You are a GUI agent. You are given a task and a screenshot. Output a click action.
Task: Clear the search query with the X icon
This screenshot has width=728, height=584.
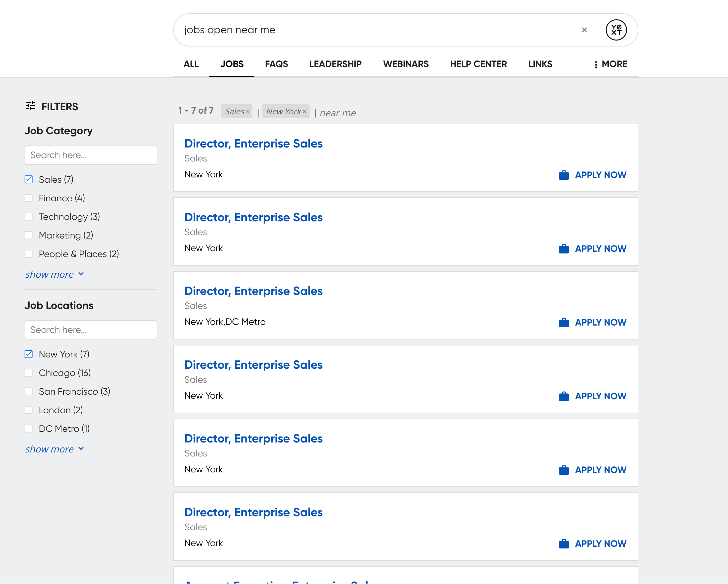pyautogui.click(x=584, y=30)
